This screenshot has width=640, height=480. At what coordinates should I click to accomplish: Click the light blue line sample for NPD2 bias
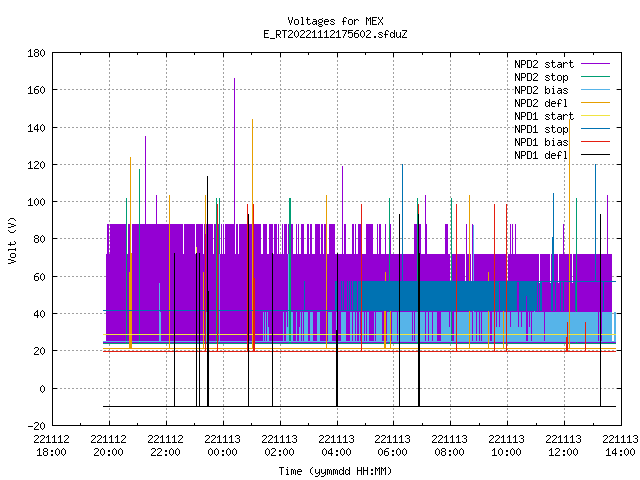[596, 89]
